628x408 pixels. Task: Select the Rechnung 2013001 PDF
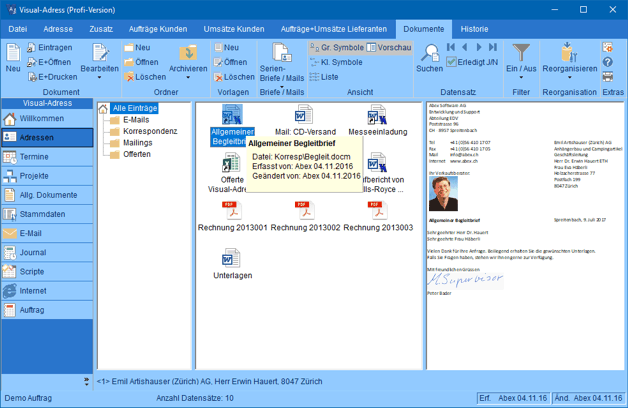232,216
